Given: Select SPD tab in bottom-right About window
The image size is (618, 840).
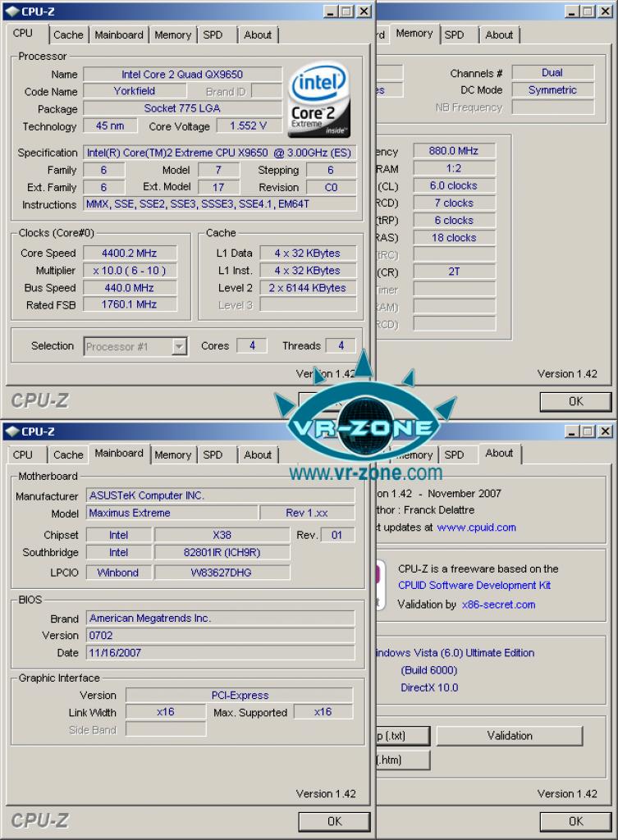Looking at the screenshot, I should tap(454, 454).
